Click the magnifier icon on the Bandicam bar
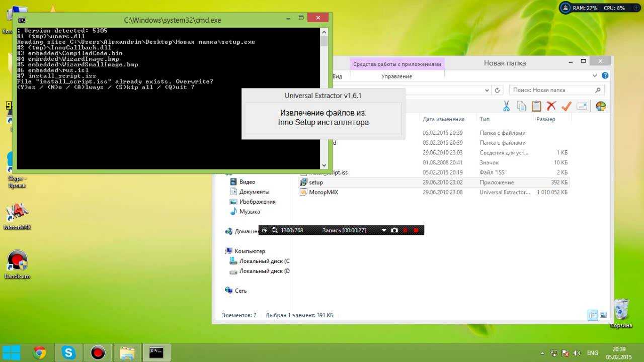 [x=275, y=230]
